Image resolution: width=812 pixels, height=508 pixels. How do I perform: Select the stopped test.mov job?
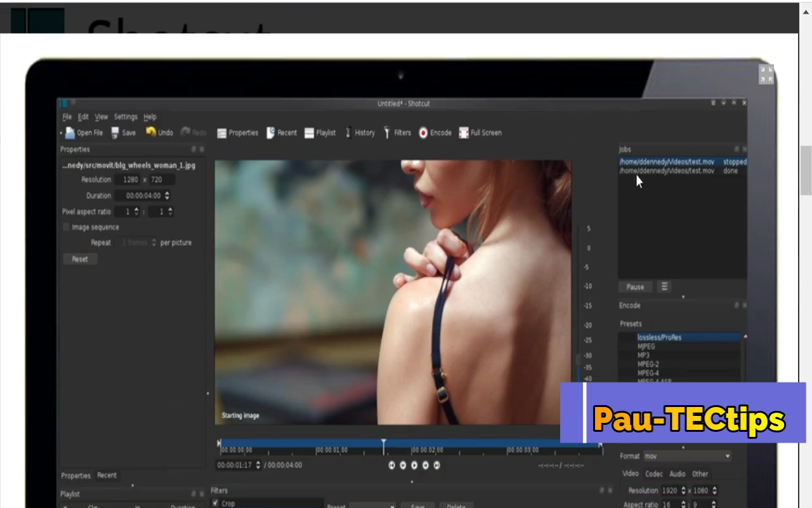click(683, 162)
